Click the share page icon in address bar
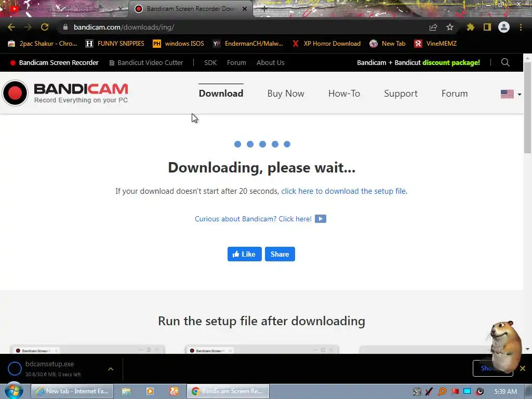 click(433, 27)
